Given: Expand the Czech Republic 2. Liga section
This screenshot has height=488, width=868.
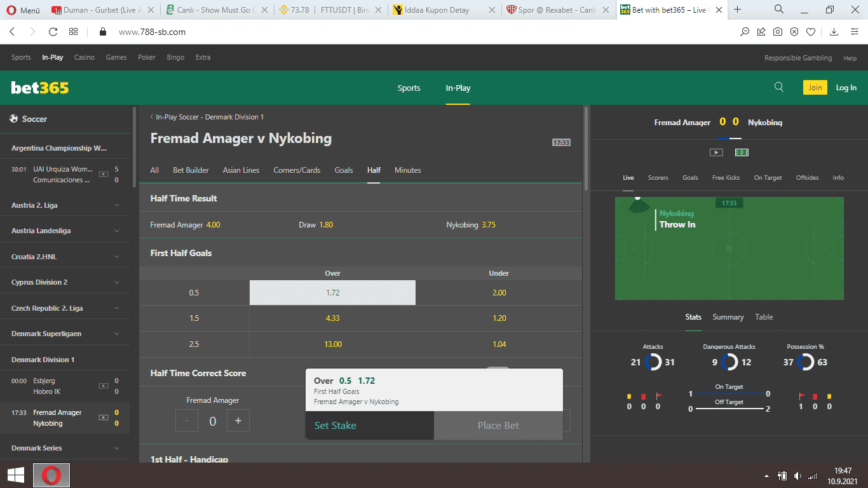Looking at the screenshot, I should pyautogui.click(x=65, y=308).
